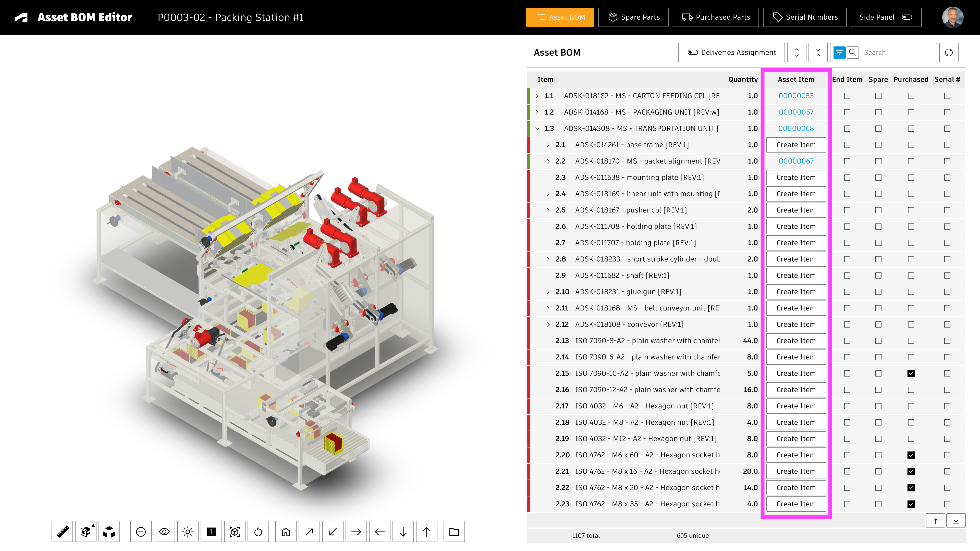Expand row 2.5 pusher cpl
980x551 pixels.
[x=548, y=210]
